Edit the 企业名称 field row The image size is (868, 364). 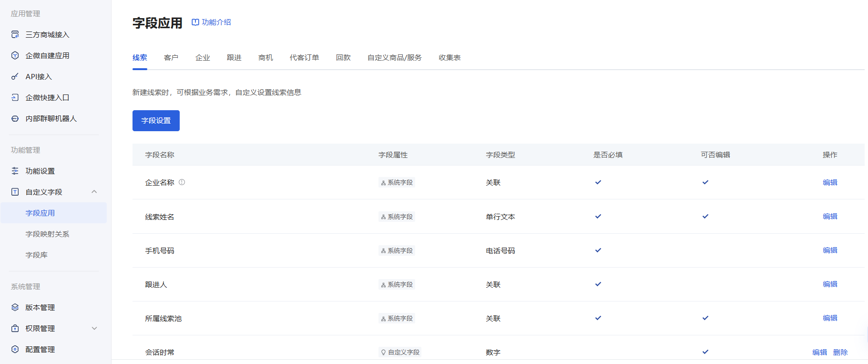coord(830,182)
